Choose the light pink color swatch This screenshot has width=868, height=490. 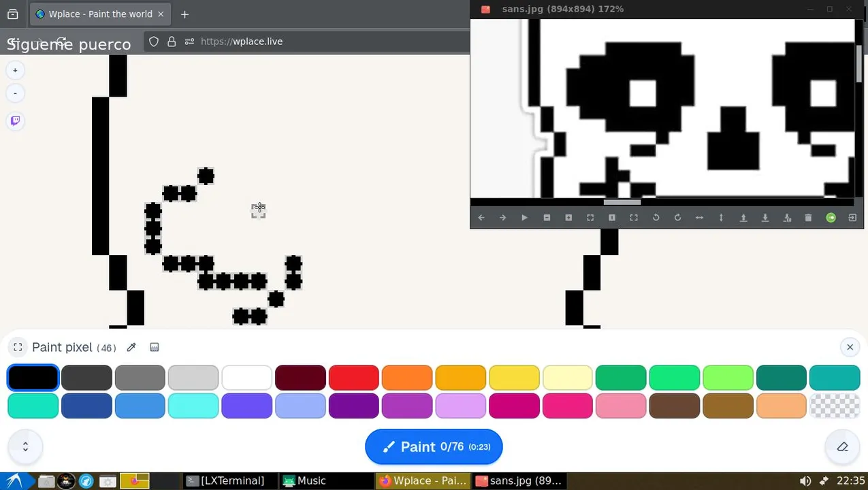[621, 406]
